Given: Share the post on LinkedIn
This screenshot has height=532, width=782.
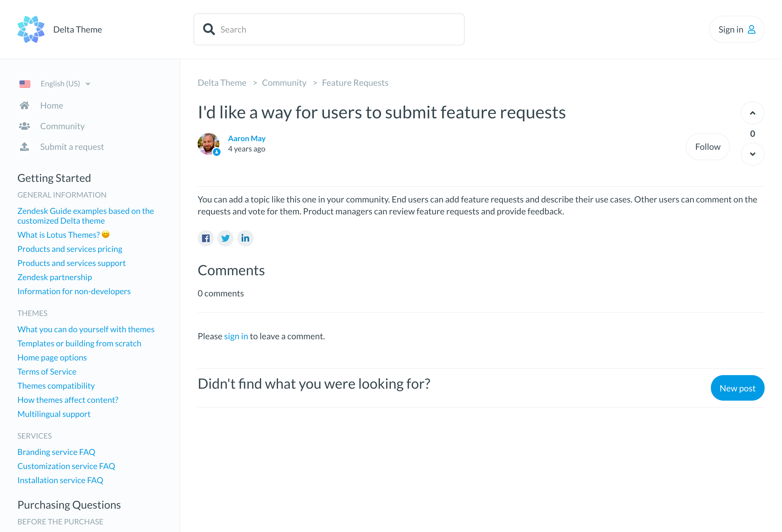Looking at the screenshot, I should [245, 238].
